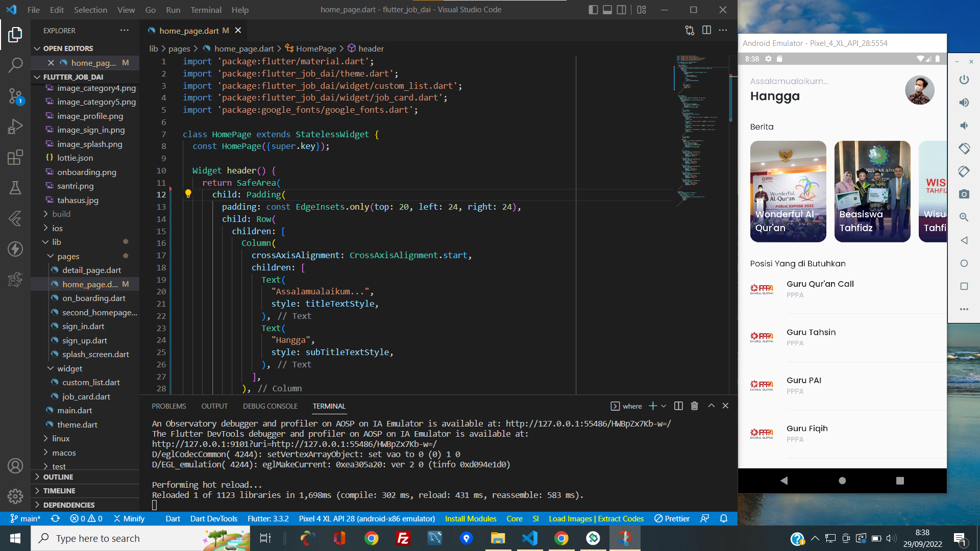
Task: Open the Search view in VS Code
Action: tap(16, 65)
